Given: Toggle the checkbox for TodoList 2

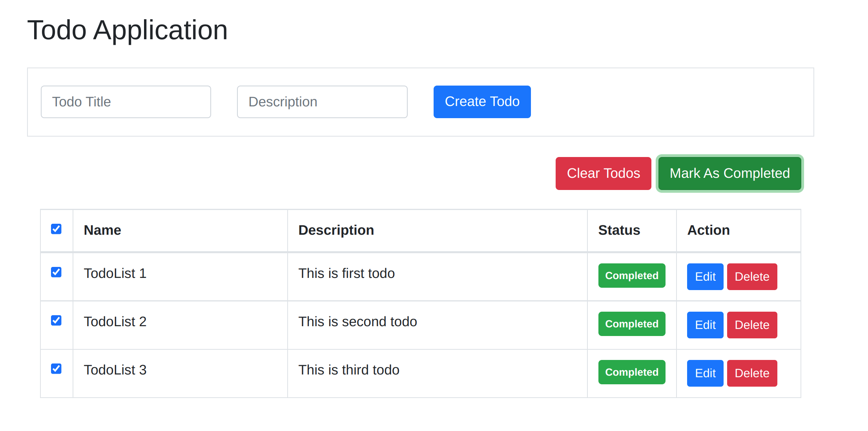Looking at the screenshot, I should [x=56, y=321].
